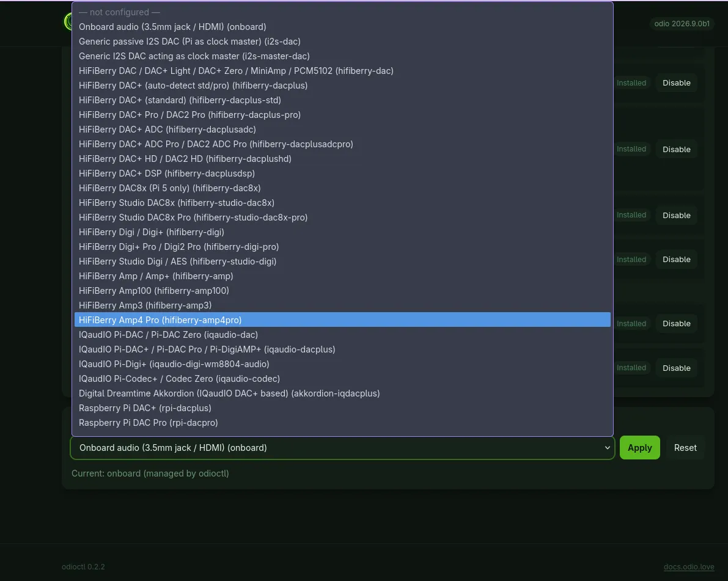
Task: Click the 'odioctl 0.2.2' footer text
Action: (x=83, y=566)
